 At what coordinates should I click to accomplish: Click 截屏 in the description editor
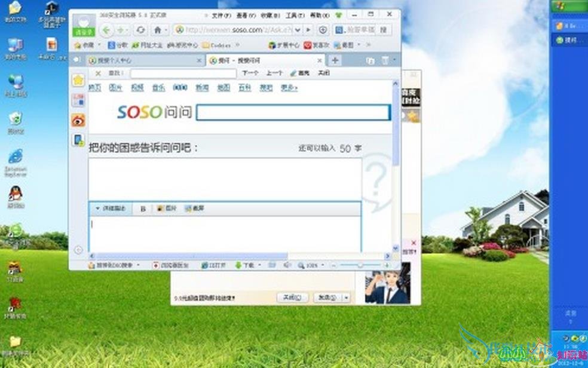(194, 208)
